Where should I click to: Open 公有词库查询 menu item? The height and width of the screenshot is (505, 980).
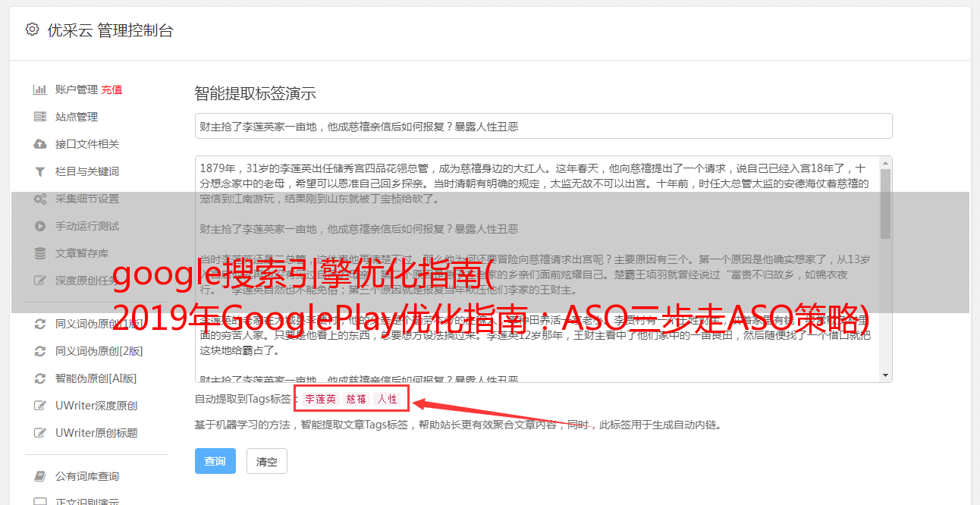[x=87, y=476]
